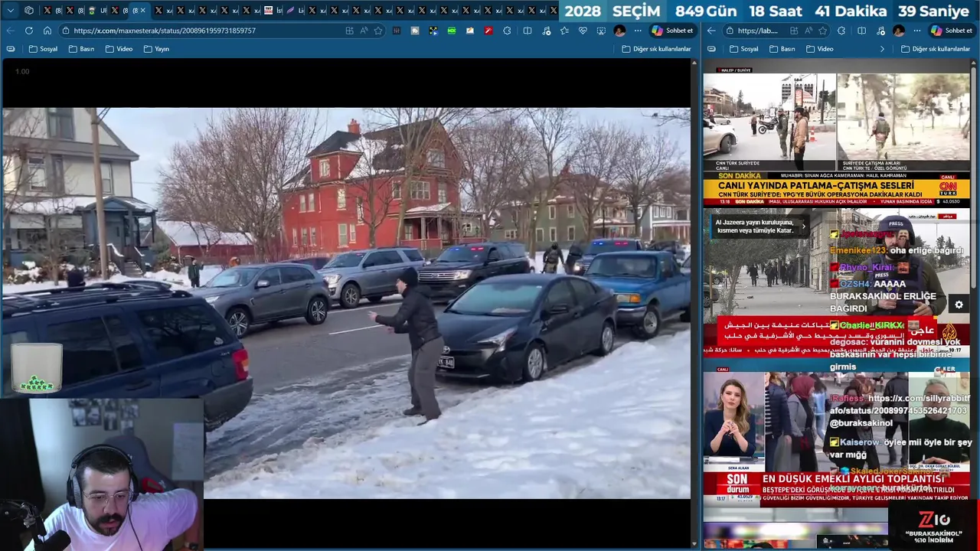Image resolution: width=980 pixels, height=551 pixels.
Task: Open settings gear on Al Jazeera stream
Action: pyautogui.click(x=959, y=305)
